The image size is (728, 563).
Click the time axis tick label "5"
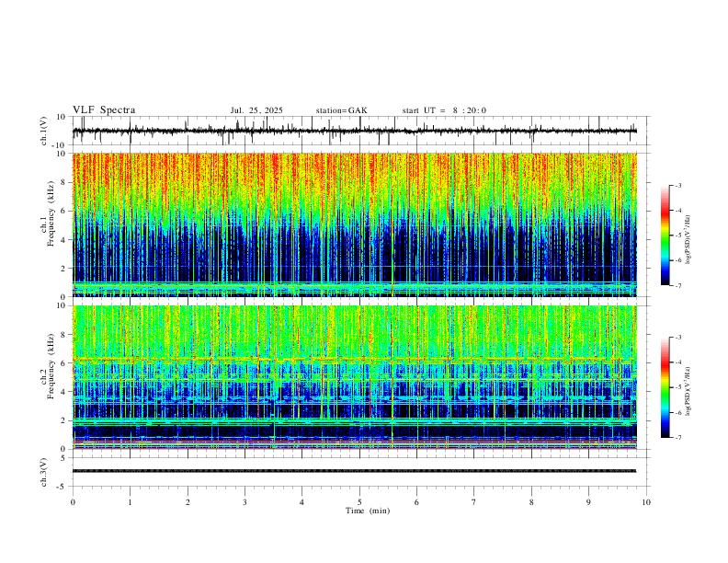[359, 502]
